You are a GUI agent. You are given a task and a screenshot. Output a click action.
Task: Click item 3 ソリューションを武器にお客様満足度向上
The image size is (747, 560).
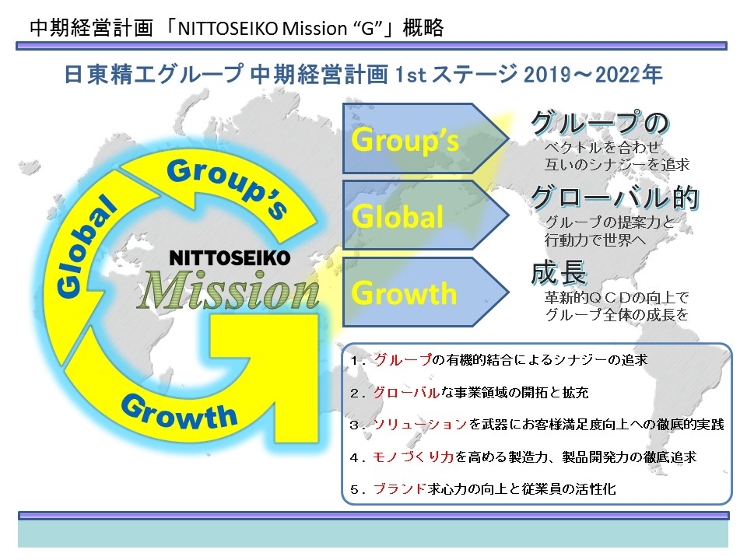click(537, 425)
